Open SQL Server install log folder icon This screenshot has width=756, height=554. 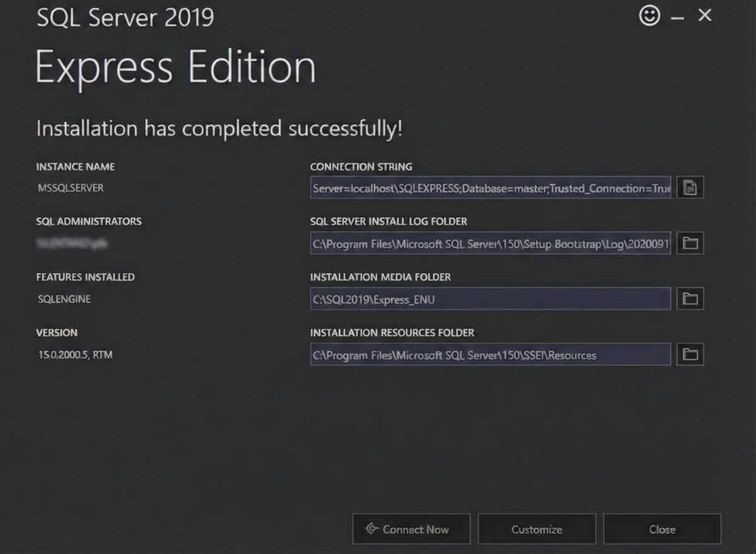tap(690, 243)
